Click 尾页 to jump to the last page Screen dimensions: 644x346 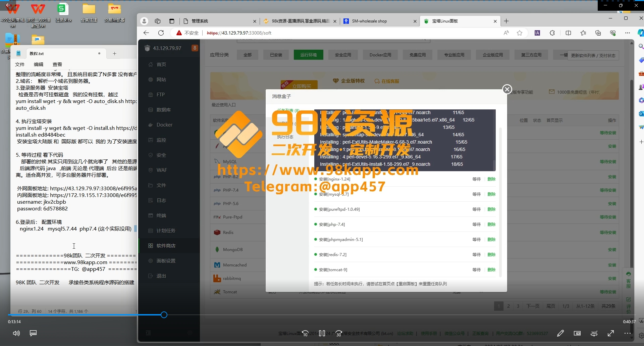tap(551, 306)
